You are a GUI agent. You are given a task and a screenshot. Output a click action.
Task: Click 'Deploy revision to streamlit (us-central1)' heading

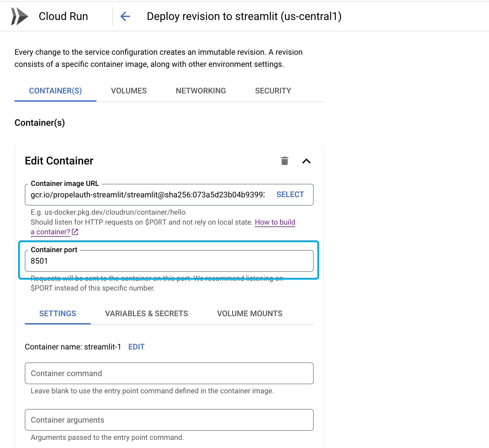point(244,16)
